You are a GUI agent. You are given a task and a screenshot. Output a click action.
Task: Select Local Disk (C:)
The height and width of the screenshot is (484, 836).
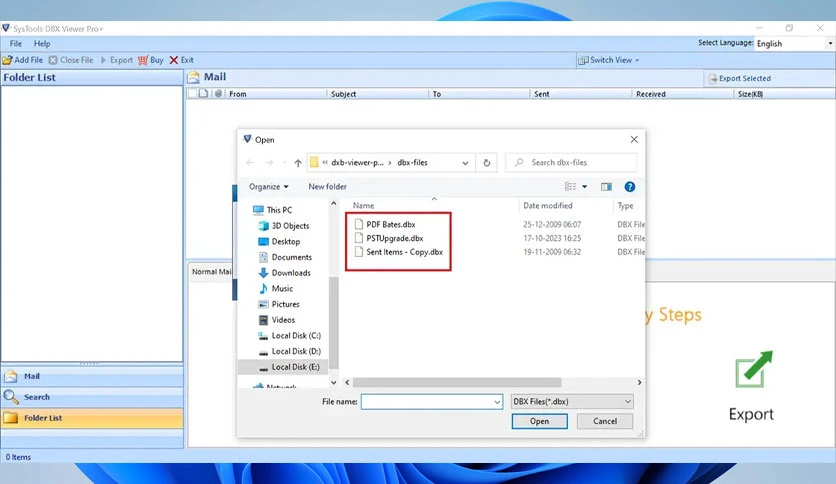290,336
